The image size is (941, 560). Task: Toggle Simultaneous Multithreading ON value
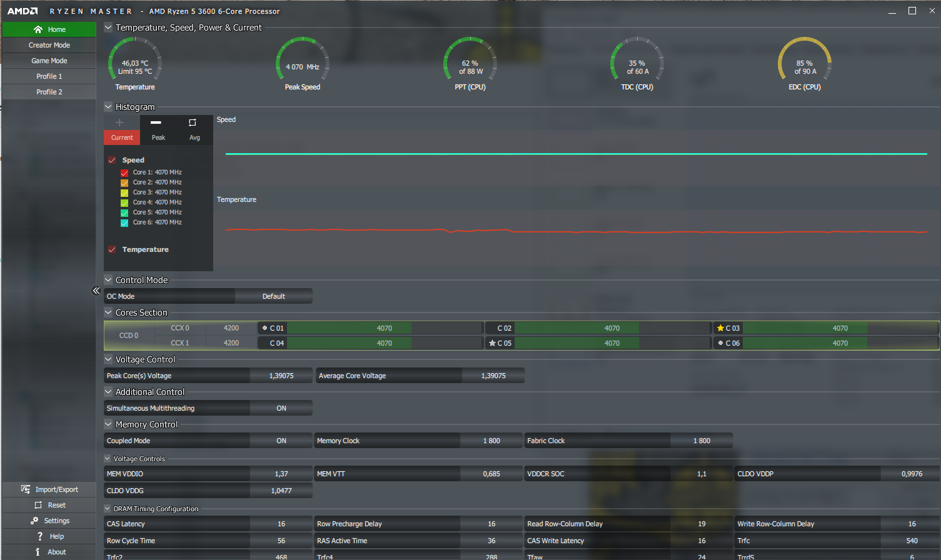coord(281,408)
